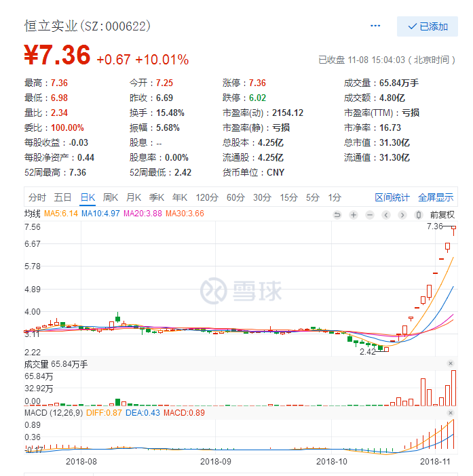Switch to the 分时 chart tab
Viewport: 473px width, 476px height.
click(x=37, y=197)
